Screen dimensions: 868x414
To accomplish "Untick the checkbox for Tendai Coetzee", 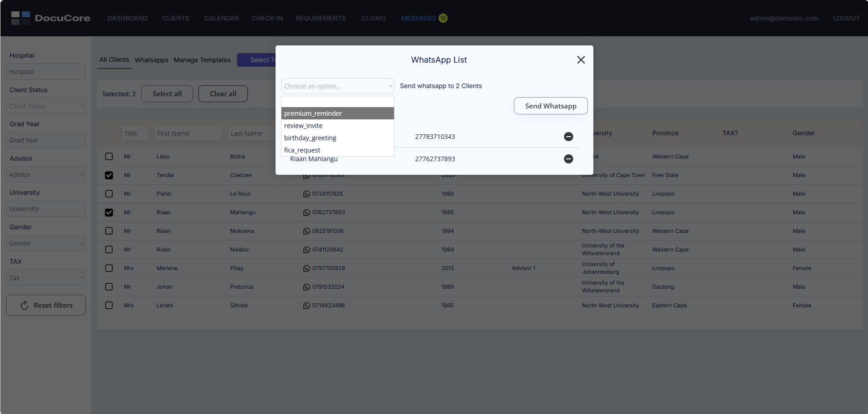I will coord(109,175).
